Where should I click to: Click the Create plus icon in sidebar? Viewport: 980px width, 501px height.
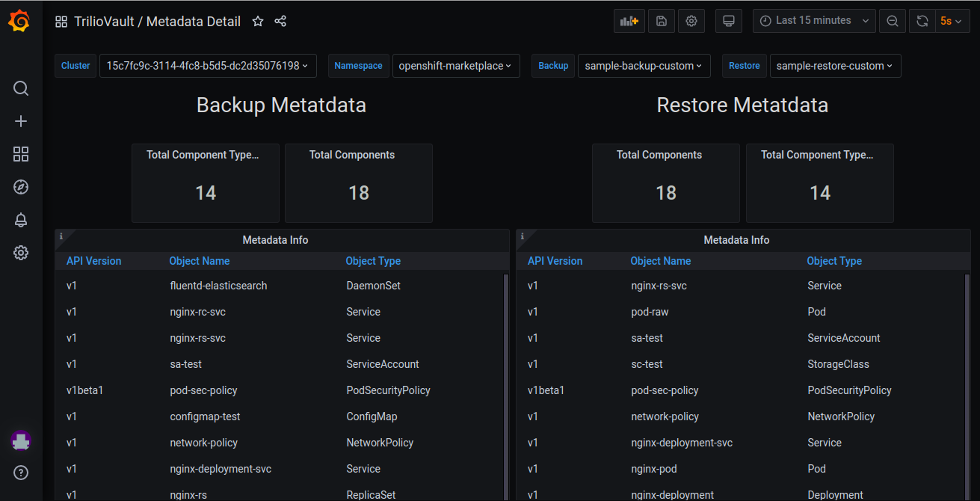(x=21, y=121)
